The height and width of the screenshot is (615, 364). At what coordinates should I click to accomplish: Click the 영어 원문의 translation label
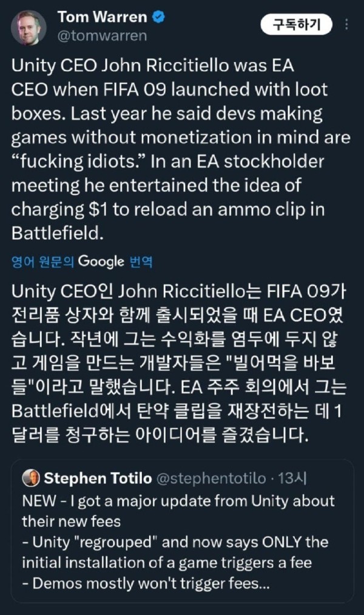coord(42,262)
